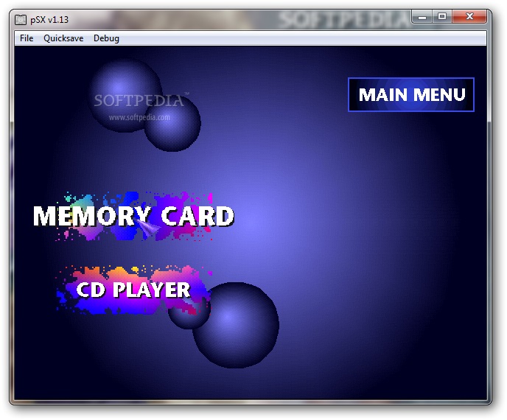Maximize the pSX window
The width and height of the screenshot is (507, 420).
point(442,16)
